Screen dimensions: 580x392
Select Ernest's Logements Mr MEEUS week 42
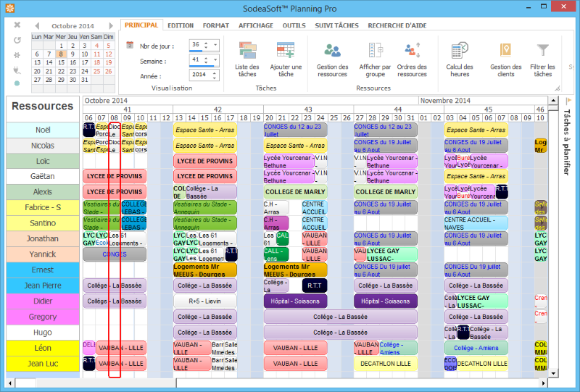204,270
